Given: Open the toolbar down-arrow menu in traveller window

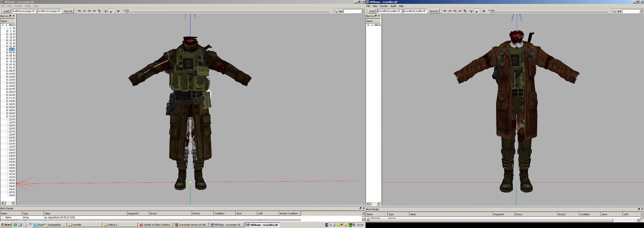Looking at the screenshot, I should tap(476, 11).
